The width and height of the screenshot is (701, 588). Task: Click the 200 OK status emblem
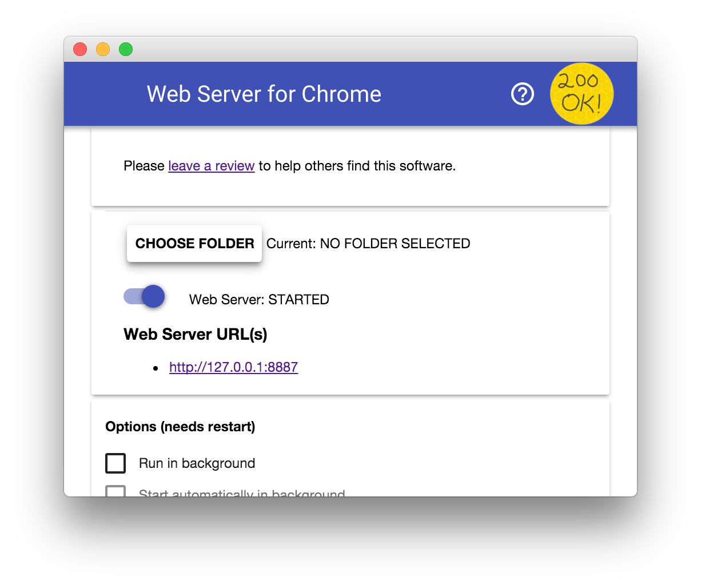click(x=581, y=93)
